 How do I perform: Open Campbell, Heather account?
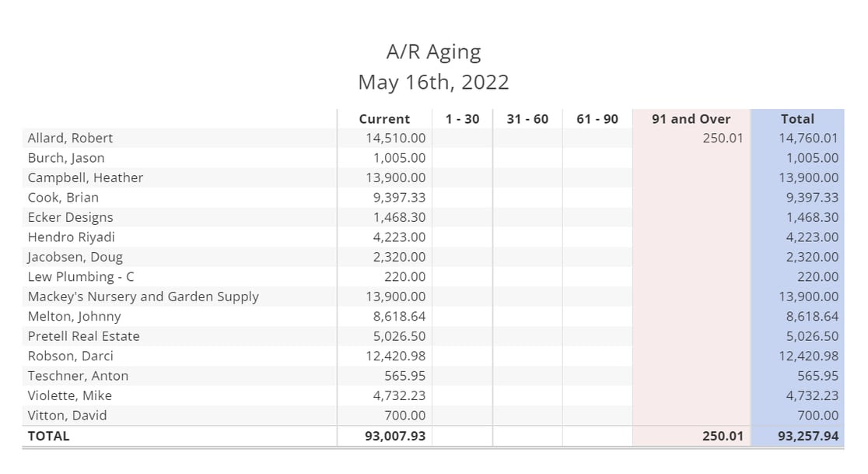(x=86, y=177)
